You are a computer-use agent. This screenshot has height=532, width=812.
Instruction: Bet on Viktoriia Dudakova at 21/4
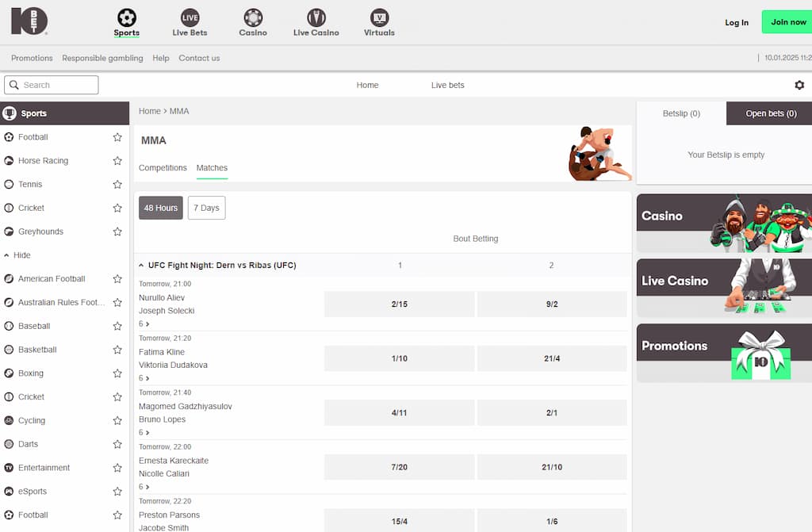552,358
